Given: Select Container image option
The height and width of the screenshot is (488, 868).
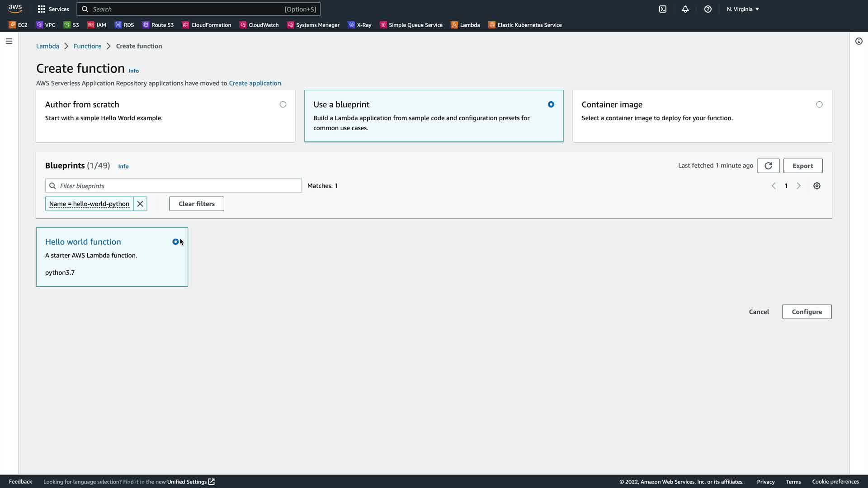Looking at the screenshot, I should pyautogui.click(x=819, y=104).
